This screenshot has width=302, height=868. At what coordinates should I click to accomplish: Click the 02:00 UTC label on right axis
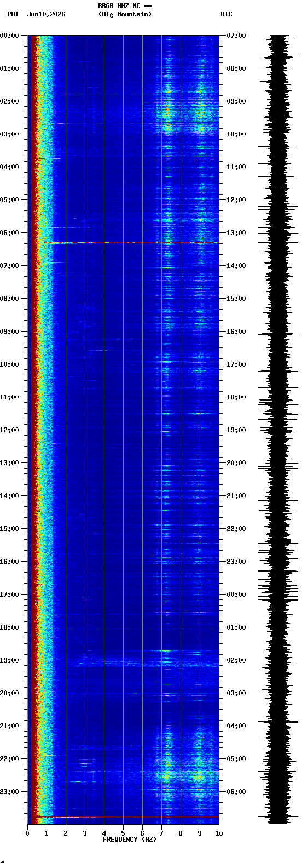(x=236, y=660)
